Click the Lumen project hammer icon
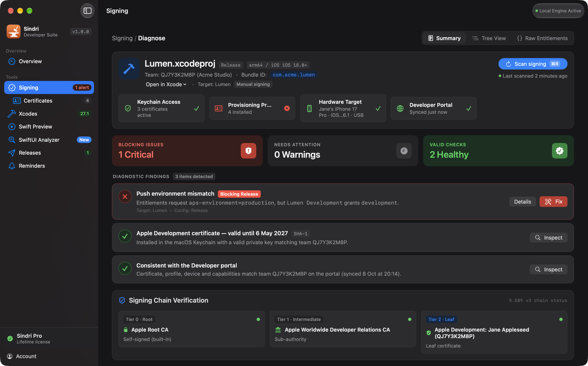Viewport: 588px width, 366px height. (129, 69)
